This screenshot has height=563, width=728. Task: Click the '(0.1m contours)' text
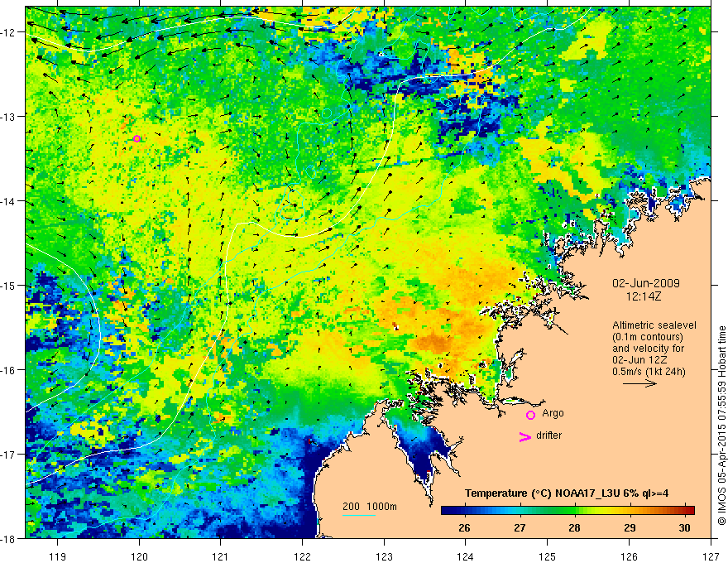pyautogui.click(x=648, y=337)
